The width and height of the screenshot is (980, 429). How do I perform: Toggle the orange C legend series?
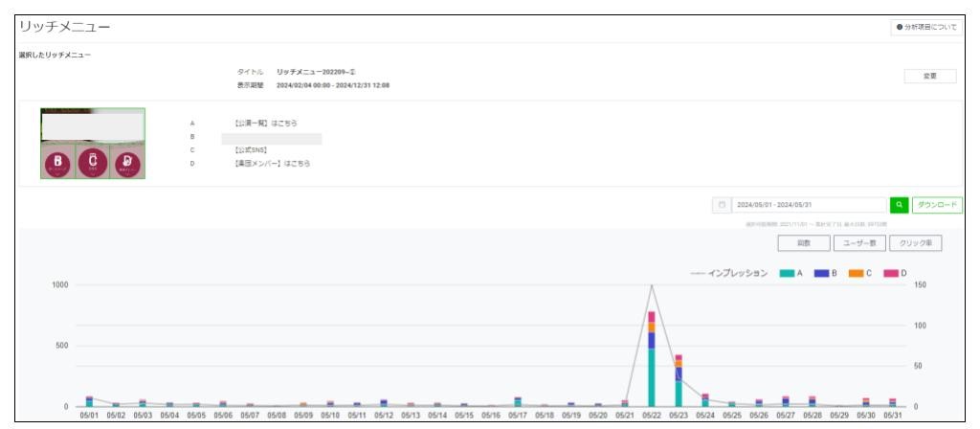coord(860,273)
